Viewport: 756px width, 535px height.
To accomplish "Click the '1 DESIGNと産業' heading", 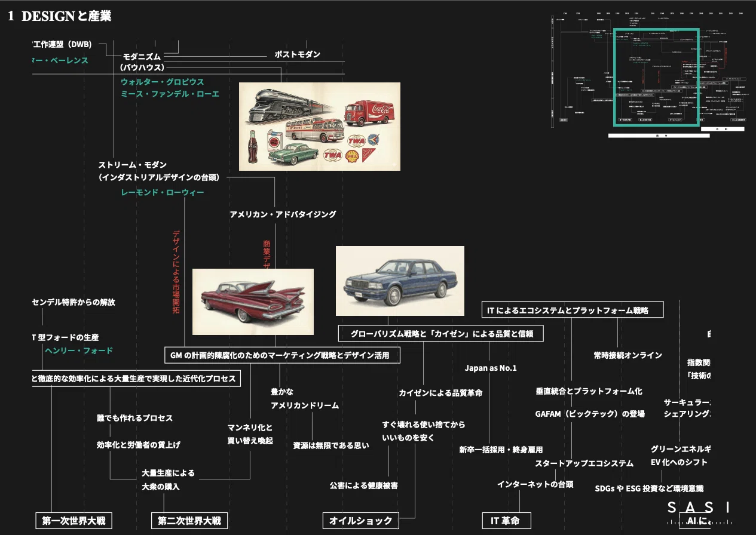I will coord(60,17).
